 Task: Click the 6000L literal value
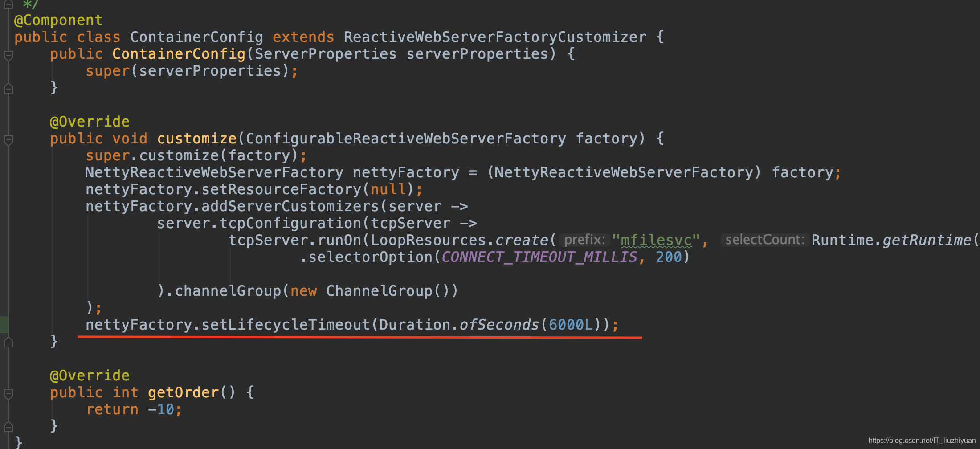(x=571, y=325)
